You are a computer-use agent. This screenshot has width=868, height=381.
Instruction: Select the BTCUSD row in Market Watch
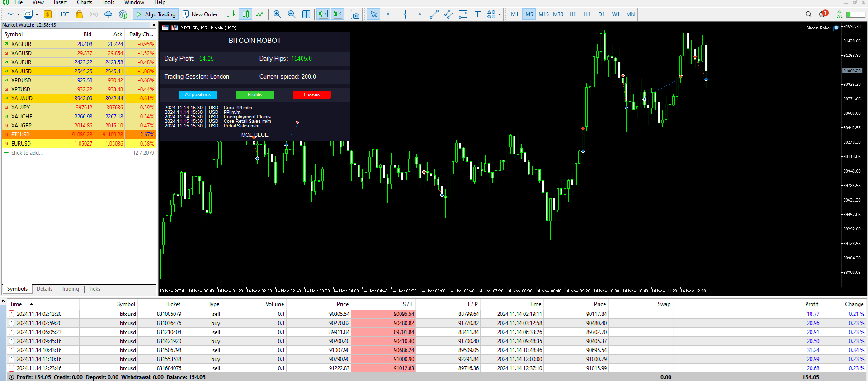79,135
